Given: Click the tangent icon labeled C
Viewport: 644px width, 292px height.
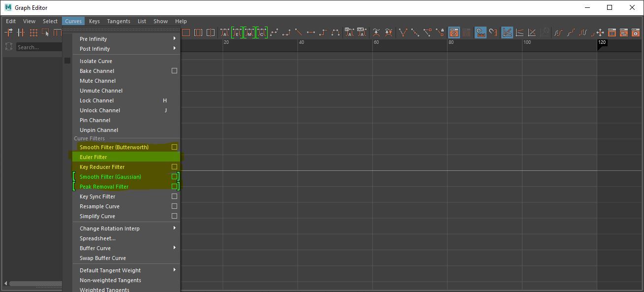Looking at the screenshot, I should pyautogui.click(x=262, y=32).
